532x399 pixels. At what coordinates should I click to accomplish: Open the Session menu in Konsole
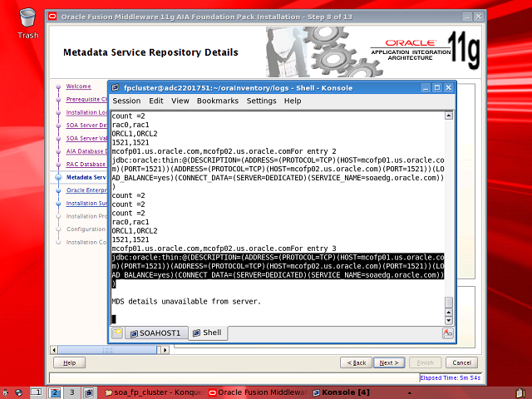click(126, 101)
